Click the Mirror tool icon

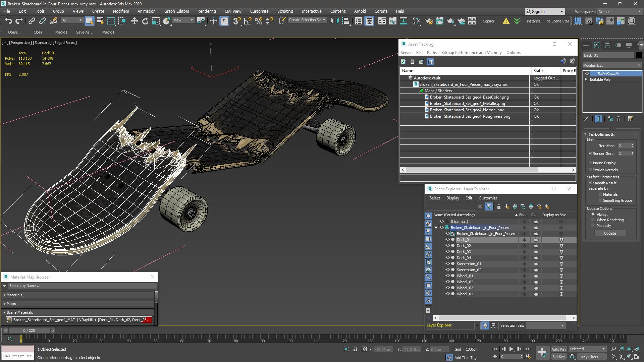pos(334,21)
